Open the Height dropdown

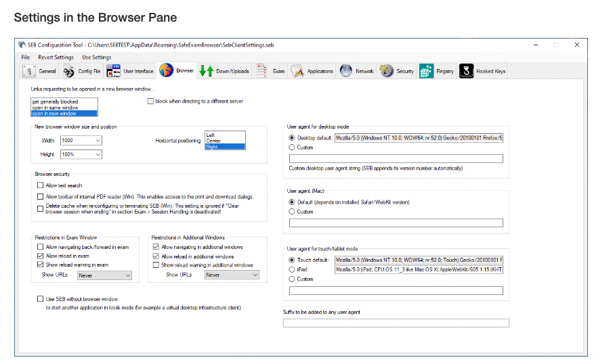[81, 154]
